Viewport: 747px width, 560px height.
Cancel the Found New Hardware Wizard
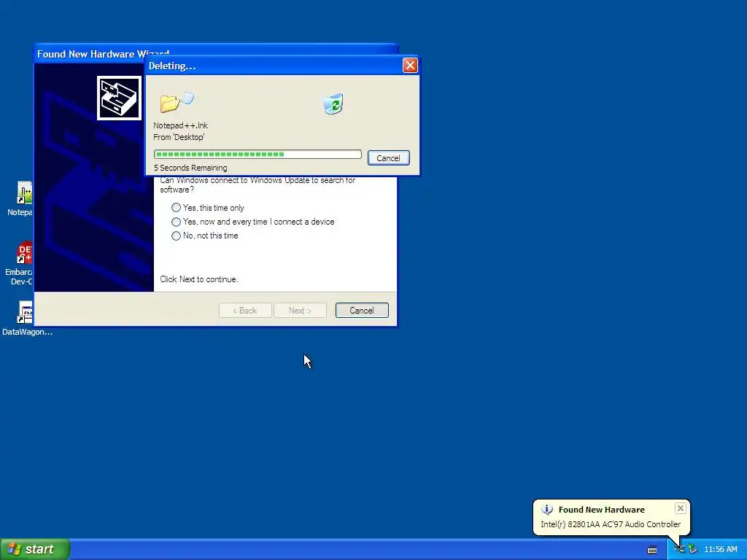point(362,311)
